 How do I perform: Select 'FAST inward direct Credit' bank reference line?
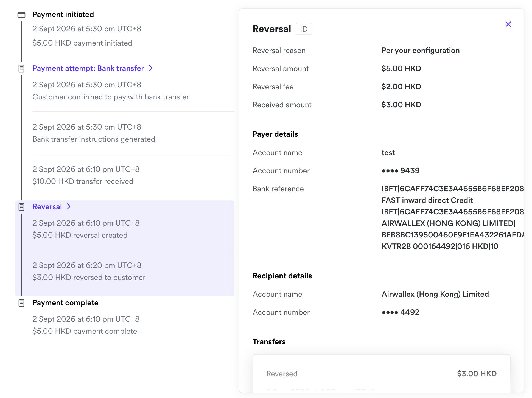(427, 200)
